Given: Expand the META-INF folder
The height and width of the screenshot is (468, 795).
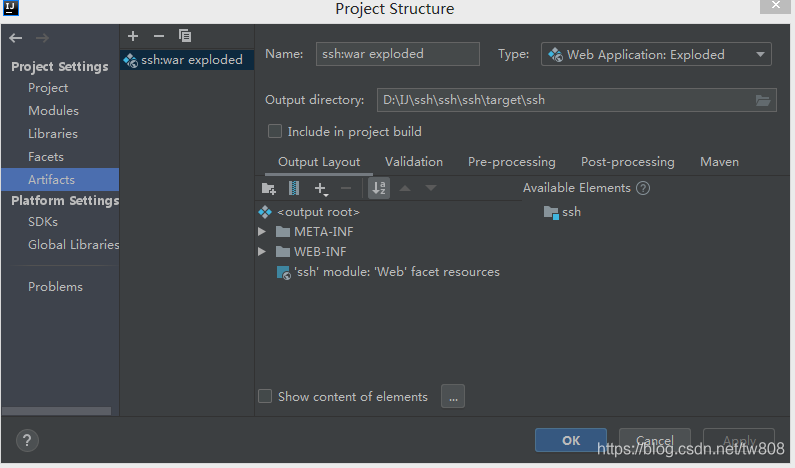Looking at the screenshot, I should (x=262, y=232).
